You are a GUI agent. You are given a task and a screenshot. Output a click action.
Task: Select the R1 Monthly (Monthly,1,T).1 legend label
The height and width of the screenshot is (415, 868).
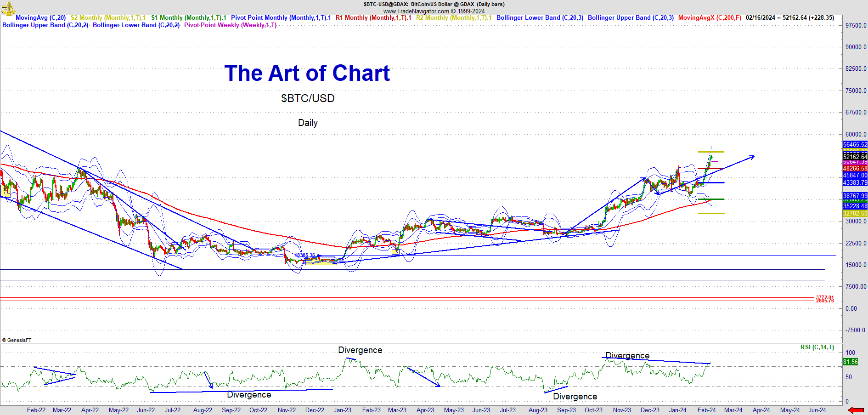[x=373, y=18]
